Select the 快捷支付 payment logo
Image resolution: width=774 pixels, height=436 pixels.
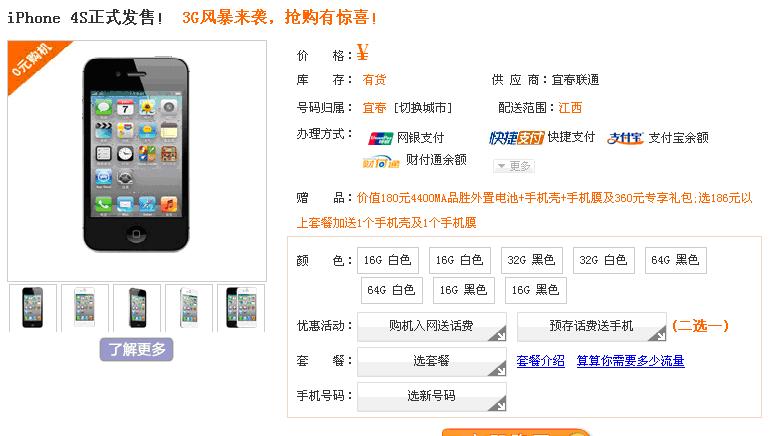(516, 138)
